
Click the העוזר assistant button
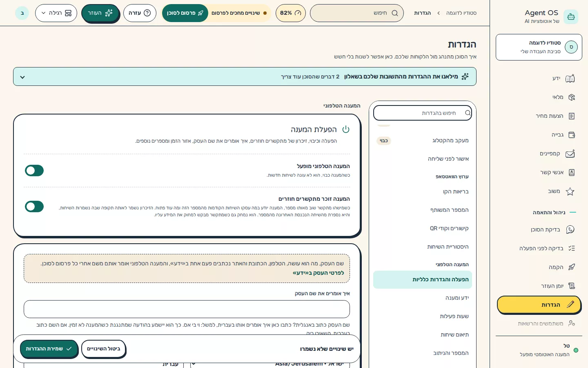click(100, 13)
